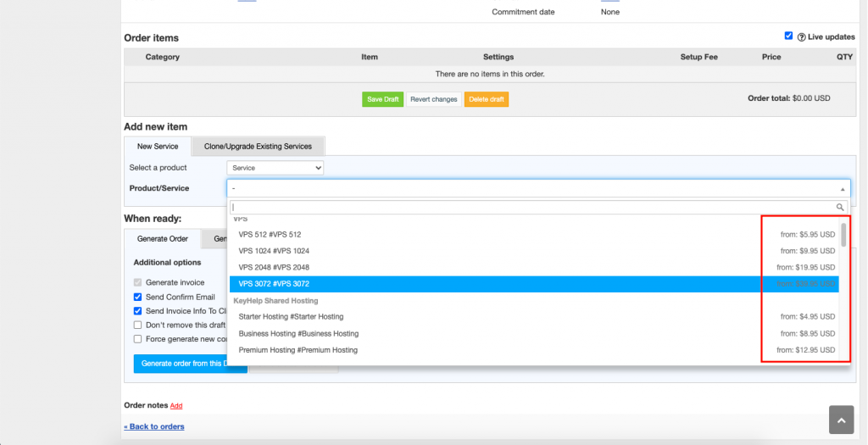868x445 pixels.
Task: Click the 'from: $12.95 USD' price
Action: pos(805,350)
